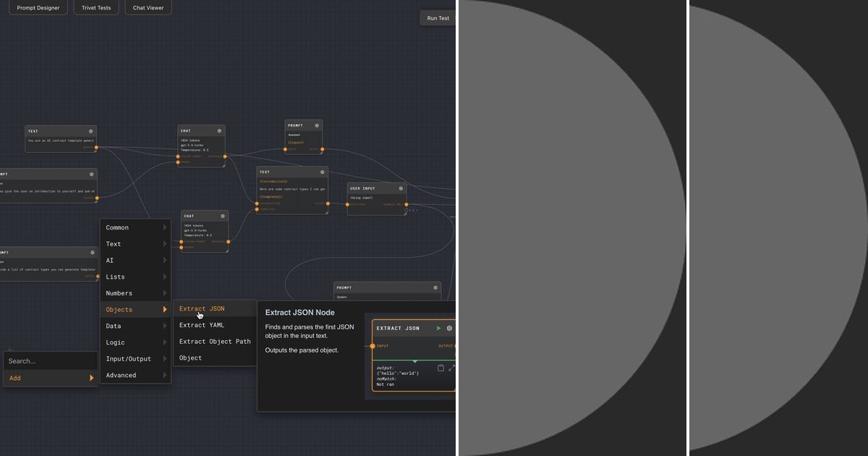The width and height of the screenshot is (868, 456).
Task: Click the clipboard copy icon in the Extract JSON output
Action: (441, 368)
